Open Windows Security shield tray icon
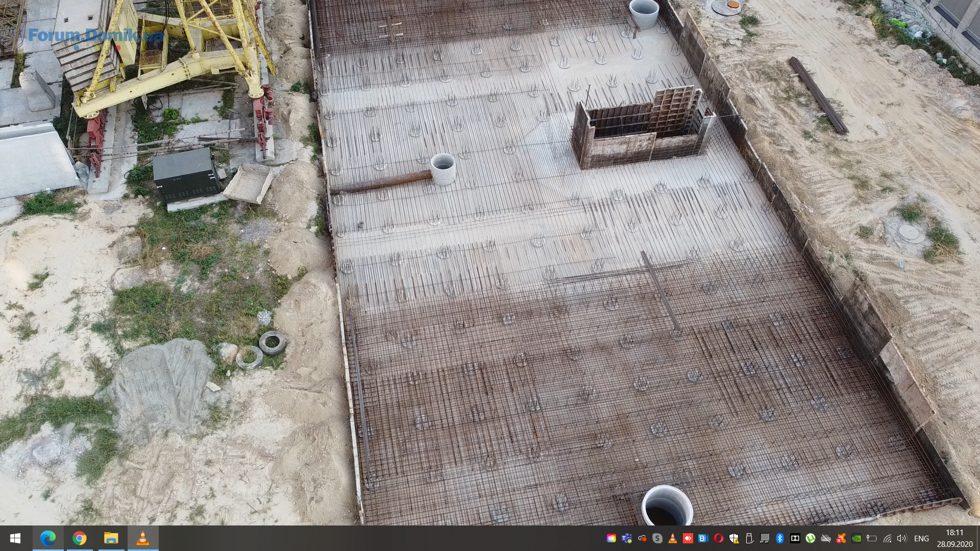This screenshot has width=980, height=551. (x=734, y=538)
